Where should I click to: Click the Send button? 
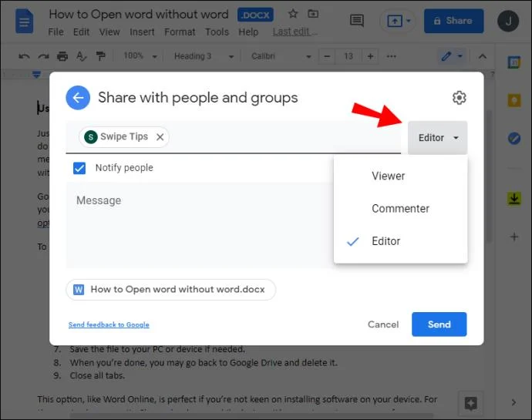[439, 324]
